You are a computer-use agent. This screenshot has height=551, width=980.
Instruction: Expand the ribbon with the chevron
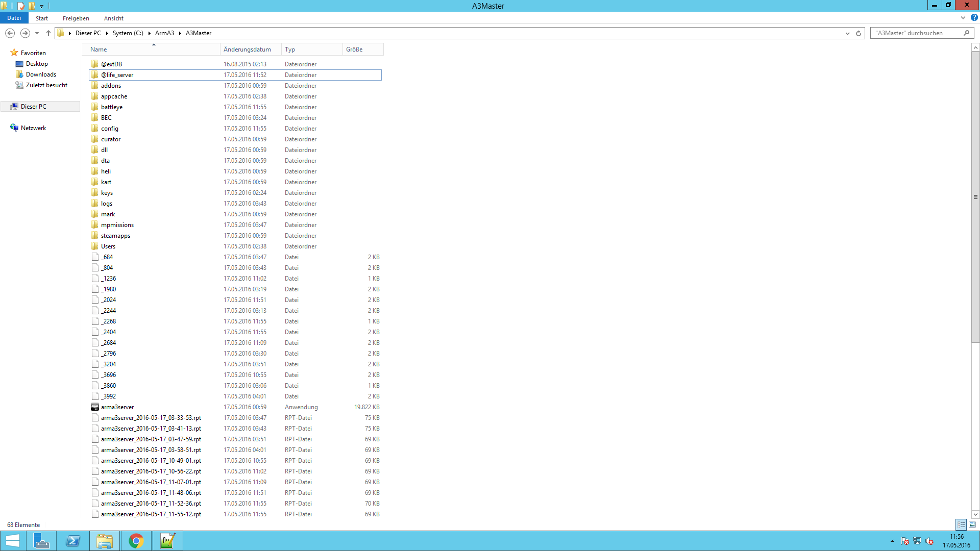963,17
